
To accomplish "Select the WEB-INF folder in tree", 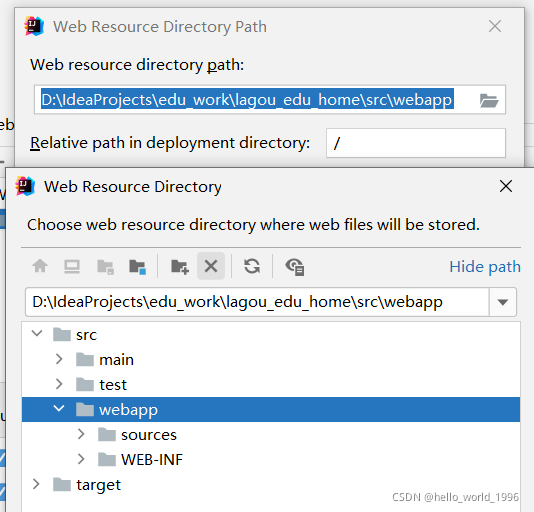I will pos(140,460).
